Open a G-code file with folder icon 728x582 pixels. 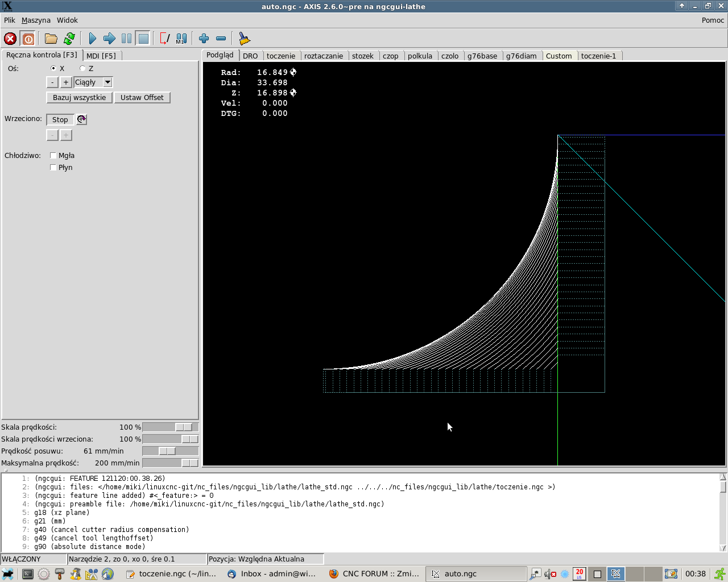pyautogui.click(x=51, y=39)
